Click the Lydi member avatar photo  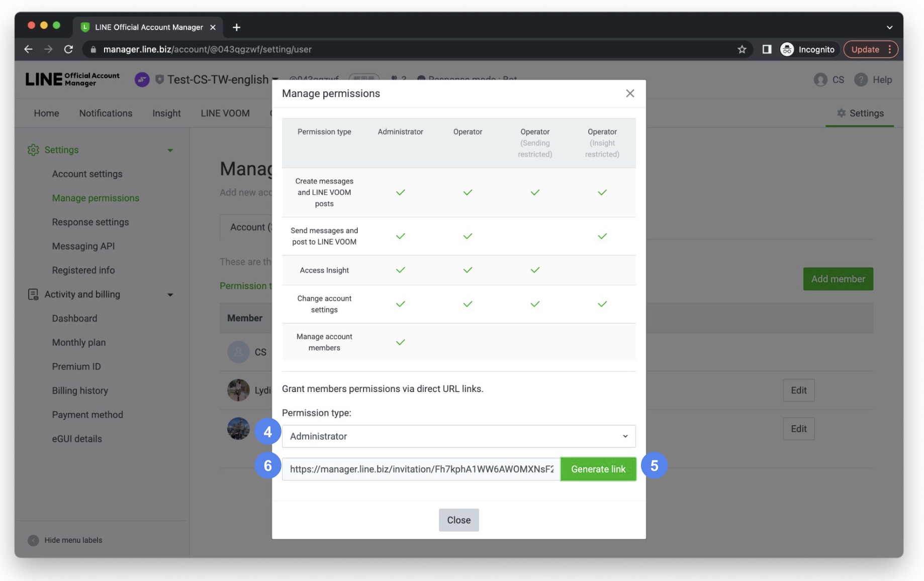coord(238,390)
